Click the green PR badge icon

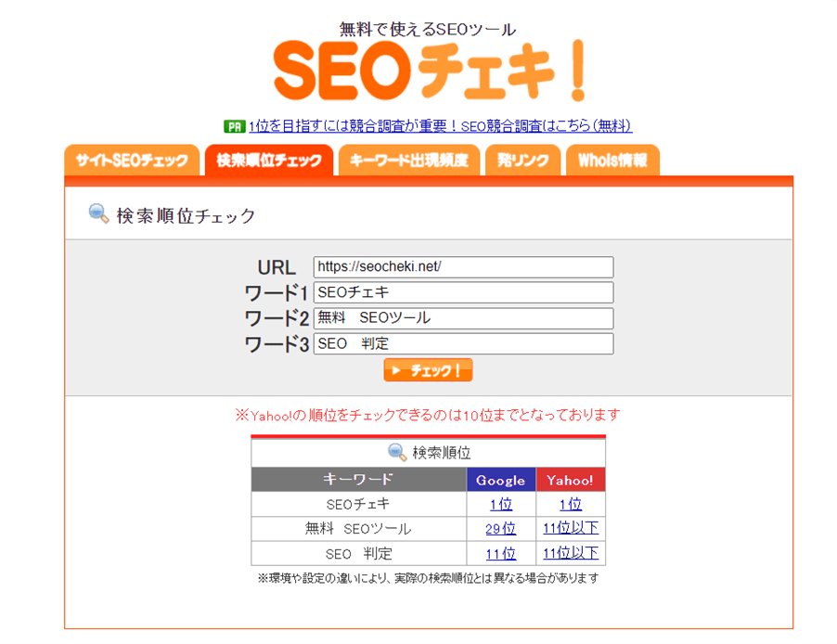click(235, 126)
